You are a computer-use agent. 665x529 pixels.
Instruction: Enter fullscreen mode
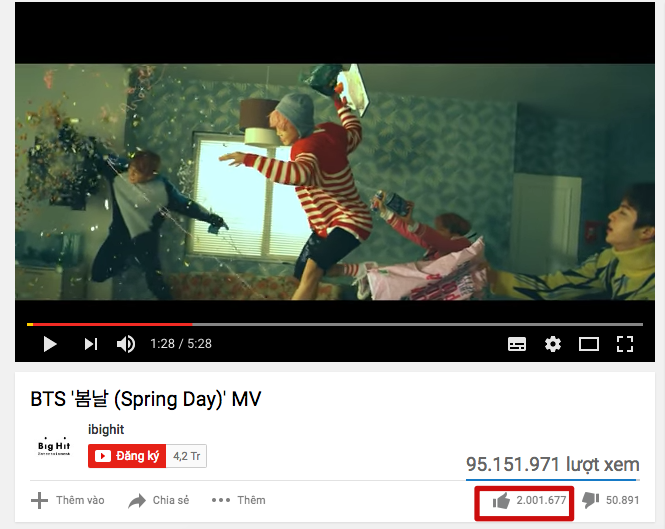(625, 344)
